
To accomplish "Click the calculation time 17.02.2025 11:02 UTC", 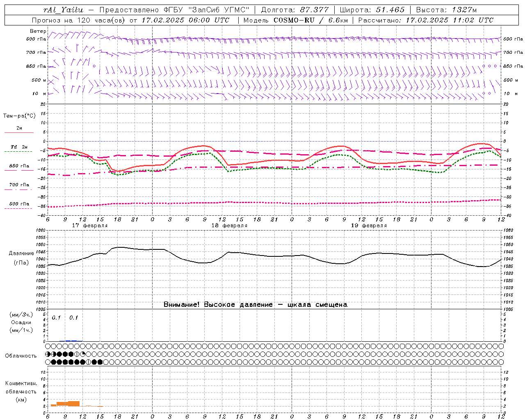I will 450,20.
